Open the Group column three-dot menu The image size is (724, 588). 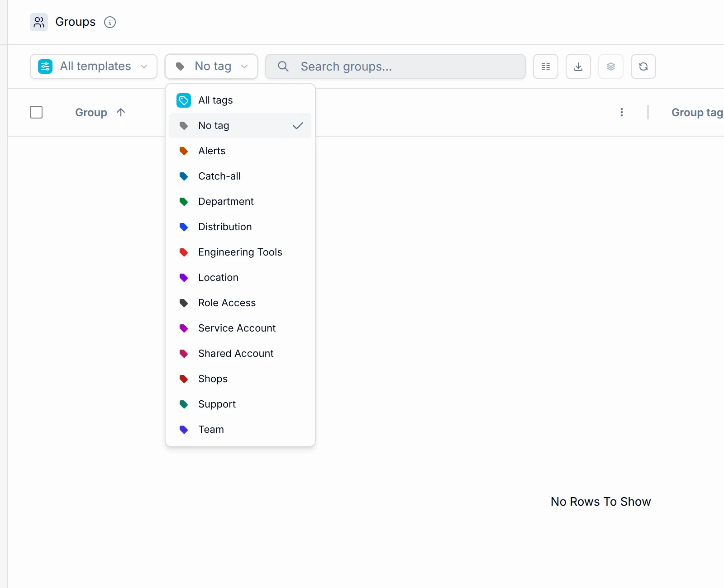pos(622,112)
